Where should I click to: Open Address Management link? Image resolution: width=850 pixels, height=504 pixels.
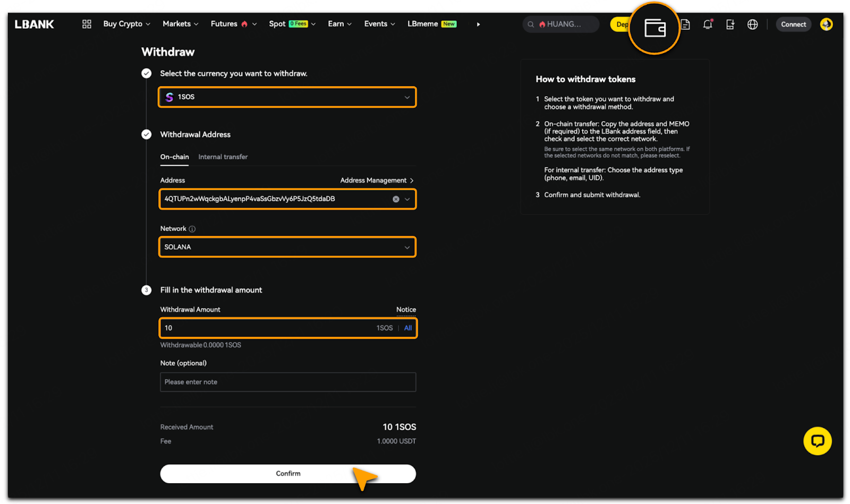(376, 181)
